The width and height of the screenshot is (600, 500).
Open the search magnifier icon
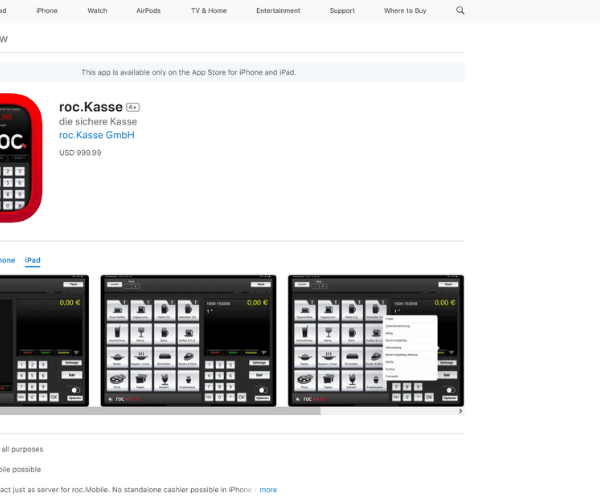coord(460,10)
